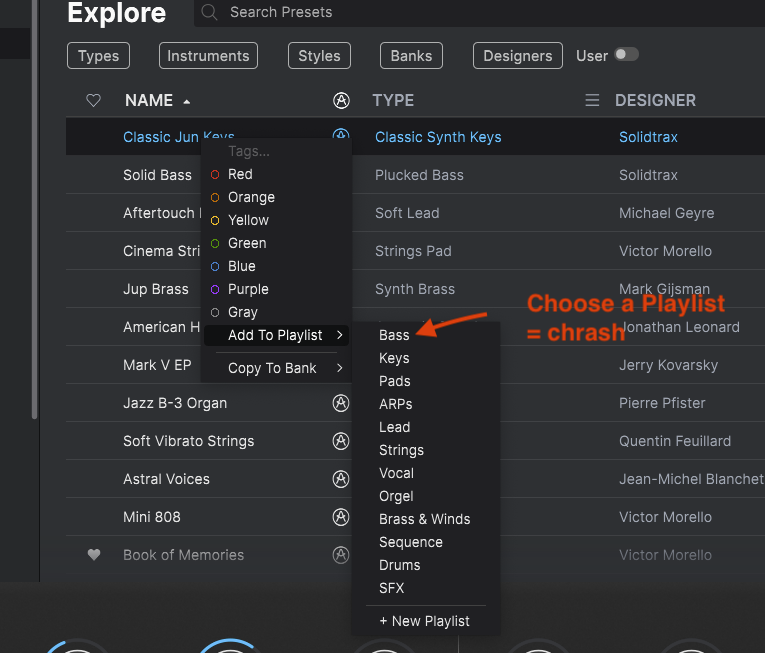Open the column options icon next to TYPE
The width and height of the screenshot is (765, 653).
(592, 100)
